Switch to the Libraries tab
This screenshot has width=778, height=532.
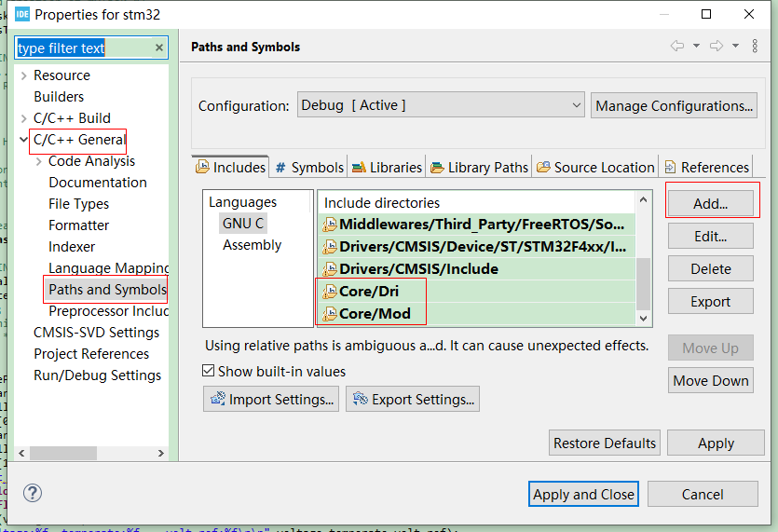387,168
